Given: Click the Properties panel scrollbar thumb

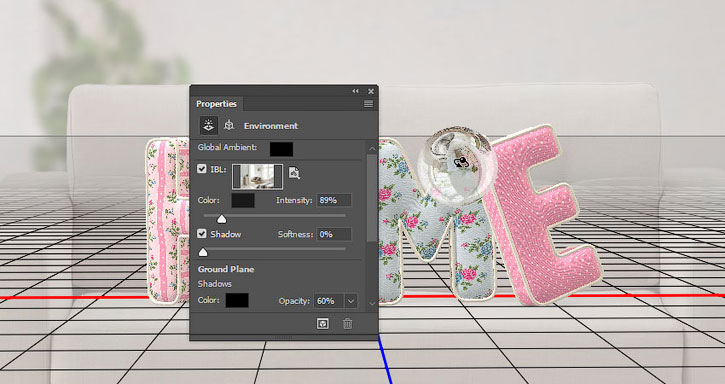Looking at the screenshot, I should (372, 198).
